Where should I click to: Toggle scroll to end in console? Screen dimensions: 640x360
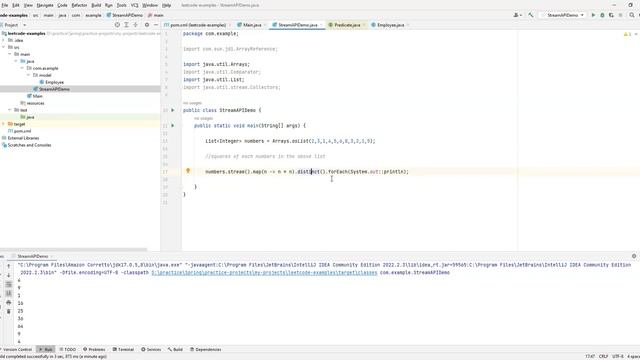pyautogui.click(x=9, y=293)
